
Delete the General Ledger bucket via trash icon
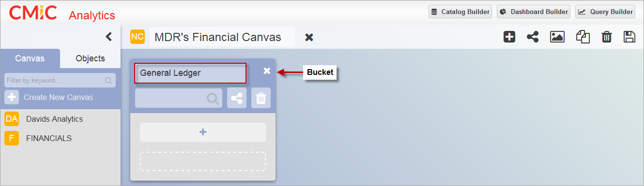pos(261,98)
